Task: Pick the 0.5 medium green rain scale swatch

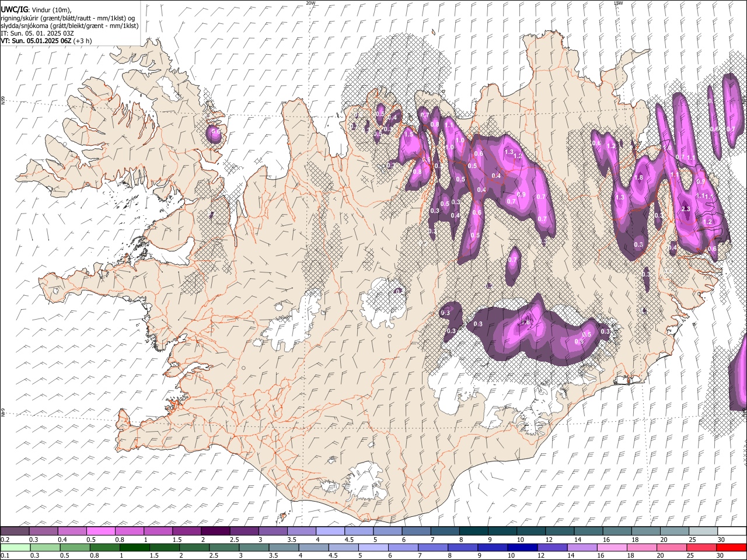Action: 75,548
